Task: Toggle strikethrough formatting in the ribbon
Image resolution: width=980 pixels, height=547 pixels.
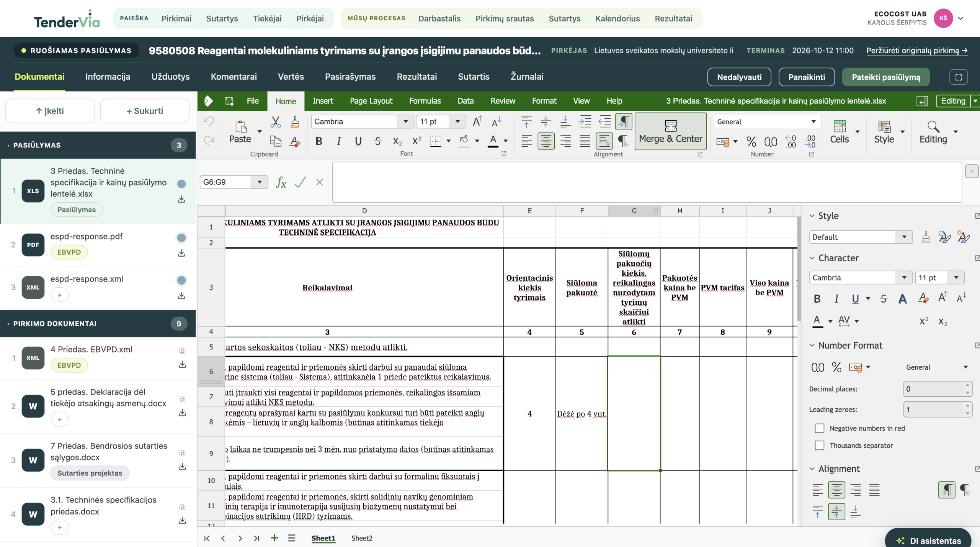Action: tap(377, 141)
